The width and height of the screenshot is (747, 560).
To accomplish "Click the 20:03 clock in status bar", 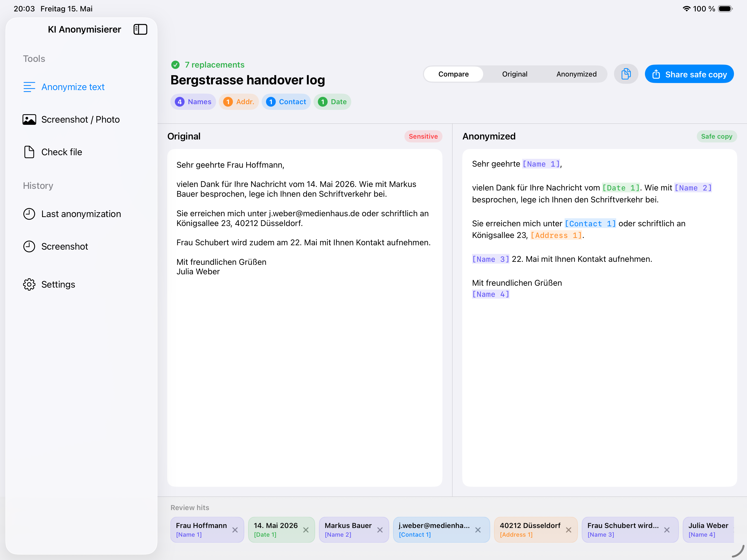I will click(24, 8).
